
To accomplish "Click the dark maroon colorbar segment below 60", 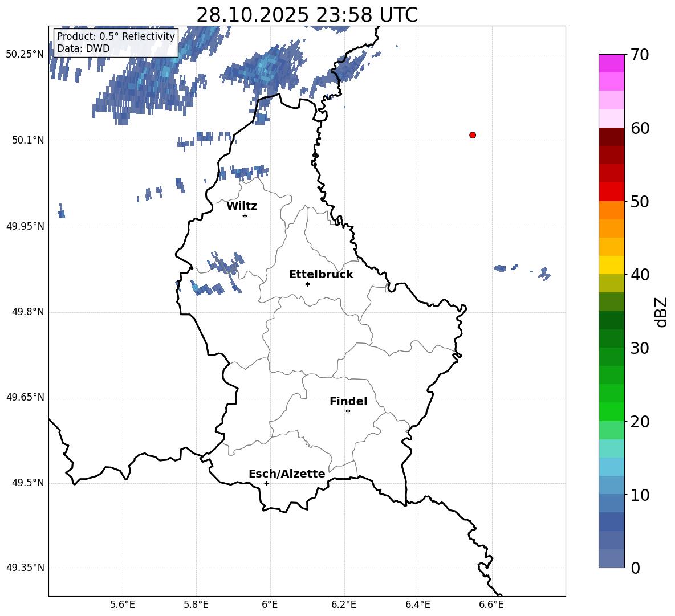I will [611, 137].
